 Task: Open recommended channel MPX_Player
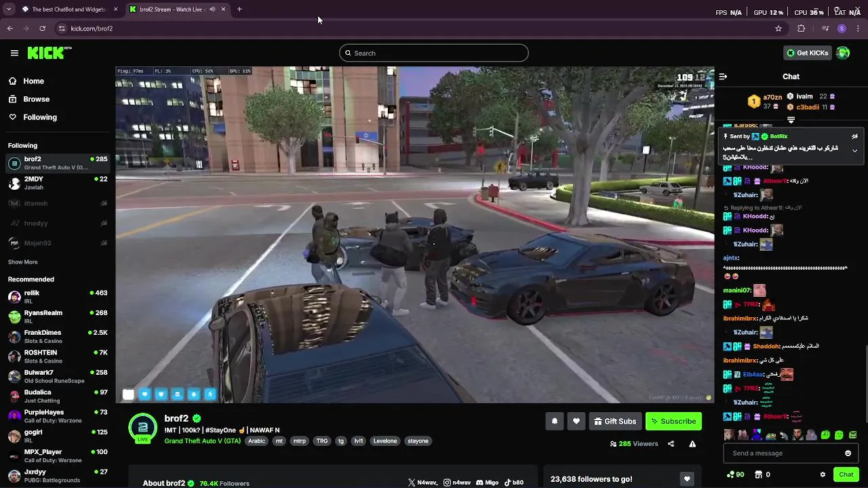pos(58,456)
